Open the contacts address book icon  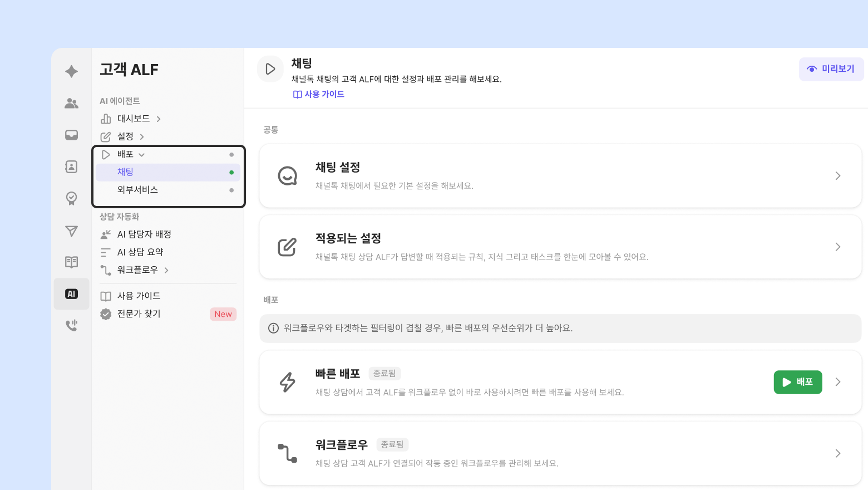(x=71, y=166)
